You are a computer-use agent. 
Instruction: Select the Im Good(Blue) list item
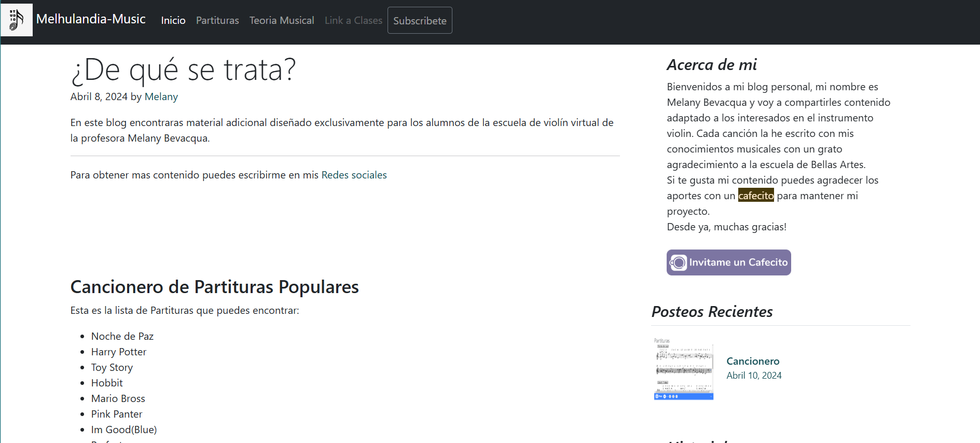[x=124, y=430]
